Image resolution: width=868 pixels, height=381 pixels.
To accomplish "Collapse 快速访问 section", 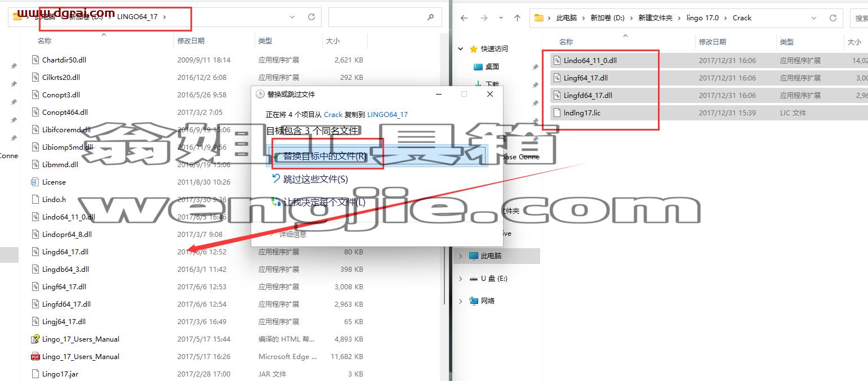I will pyautogui.click(x=461, y=49).
